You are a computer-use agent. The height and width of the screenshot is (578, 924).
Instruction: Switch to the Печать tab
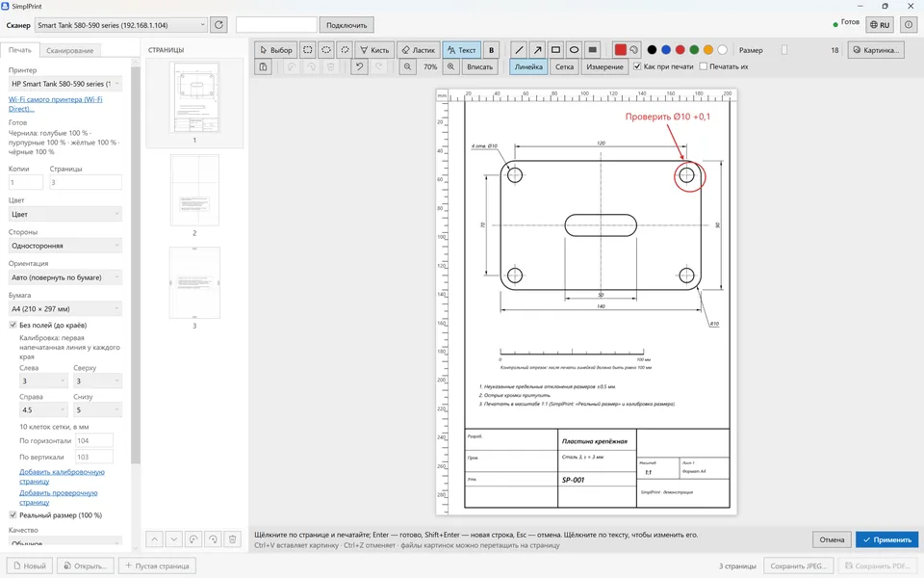click(20, 50)
